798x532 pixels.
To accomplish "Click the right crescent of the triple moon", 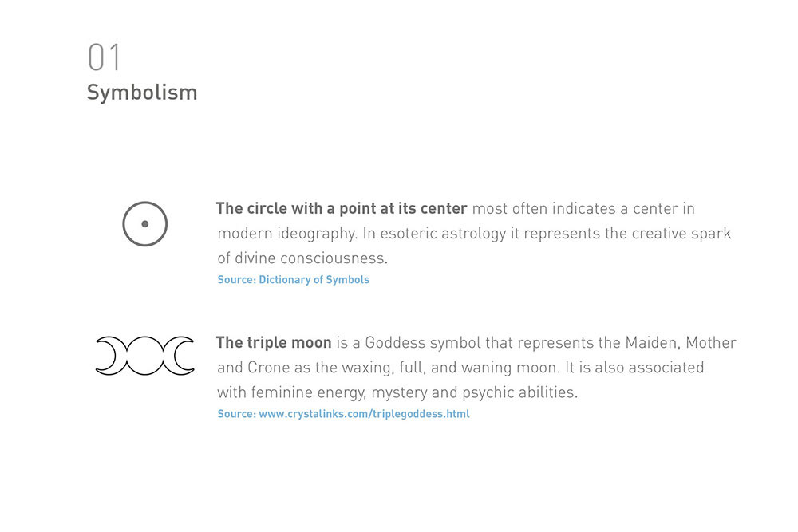I will tap(179, 356).
